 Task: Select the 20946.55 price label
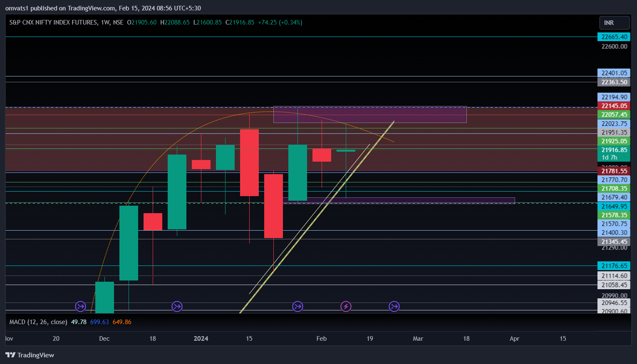(x=614, y=303)
